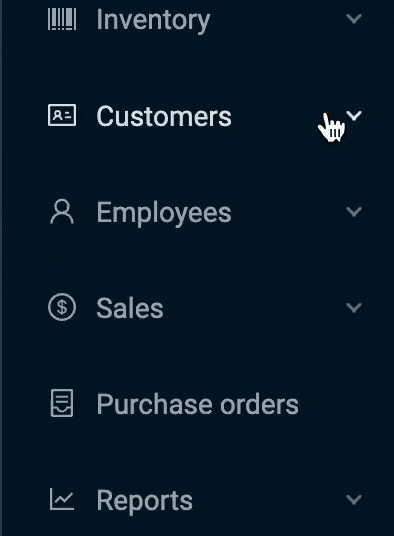394x536 pixels.
Task: Expand the Customers submenu chevron
Action: coord(354,116)
